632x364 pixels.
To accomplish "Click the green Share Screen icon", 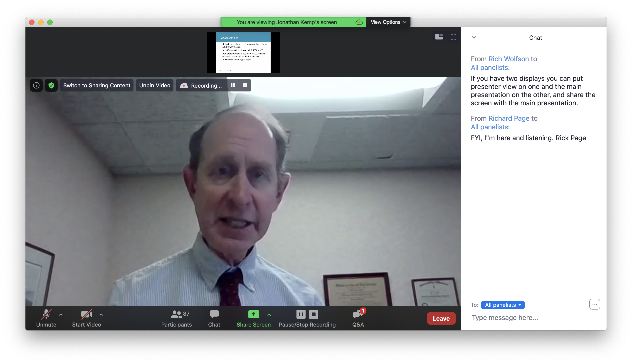I will (253, 314).
